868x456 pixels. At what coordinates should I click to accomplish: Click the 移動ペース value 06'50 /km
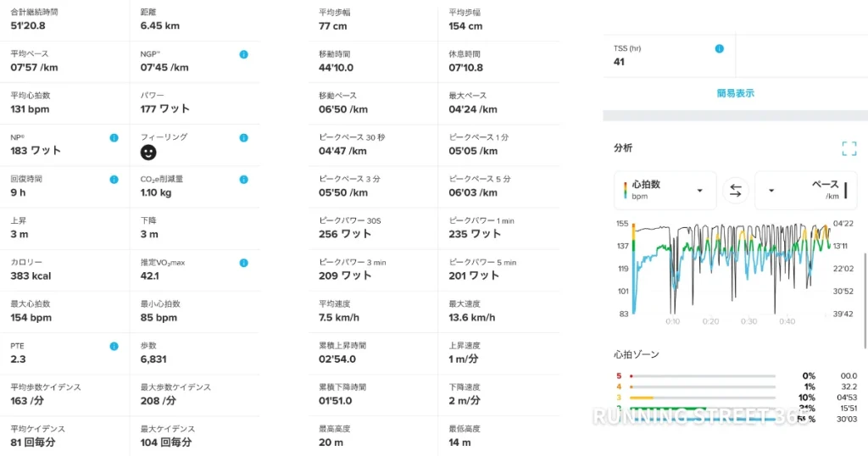click(343, 109)
